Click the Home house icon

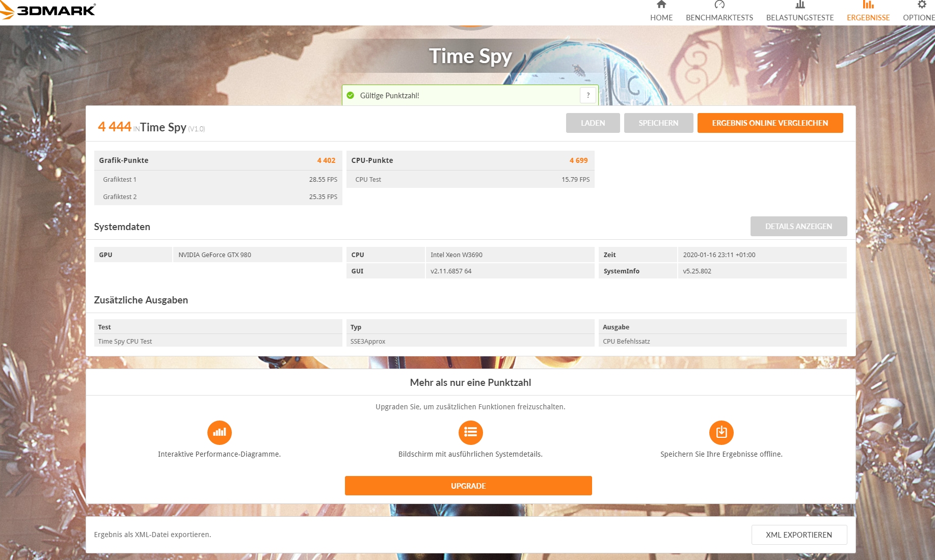[x=661, y=5]
